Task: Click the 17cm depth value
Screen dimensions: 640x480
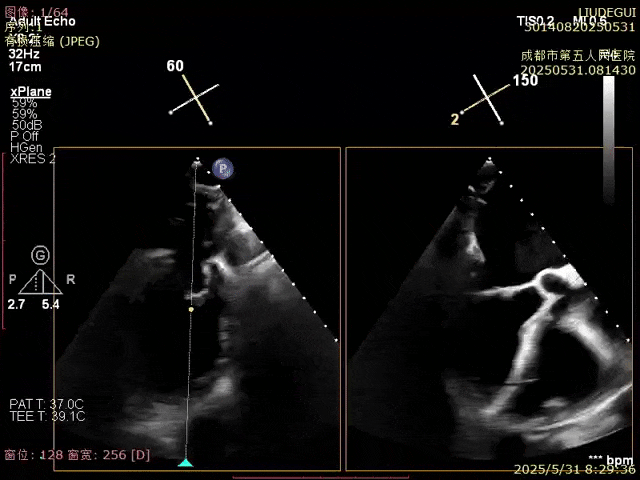Action: 25,67
